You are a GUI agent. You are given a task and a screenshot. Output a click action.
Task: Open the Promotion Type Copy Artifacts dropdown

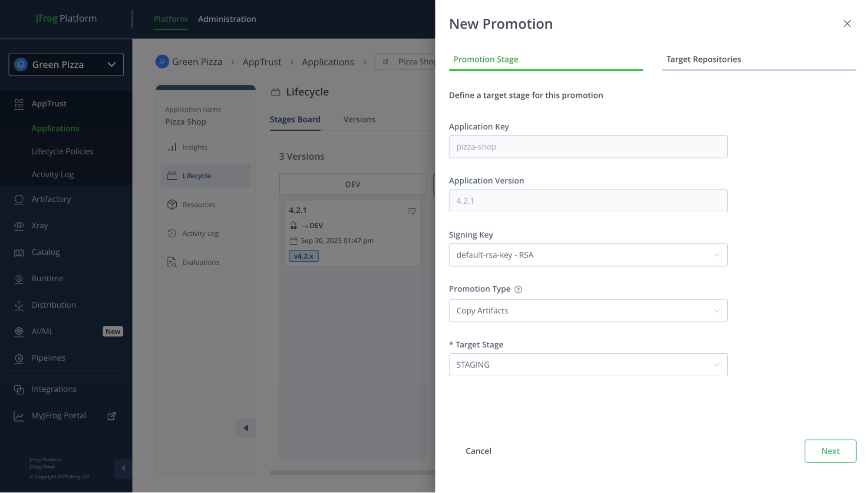pyautogui.click(x=588, y=311)
